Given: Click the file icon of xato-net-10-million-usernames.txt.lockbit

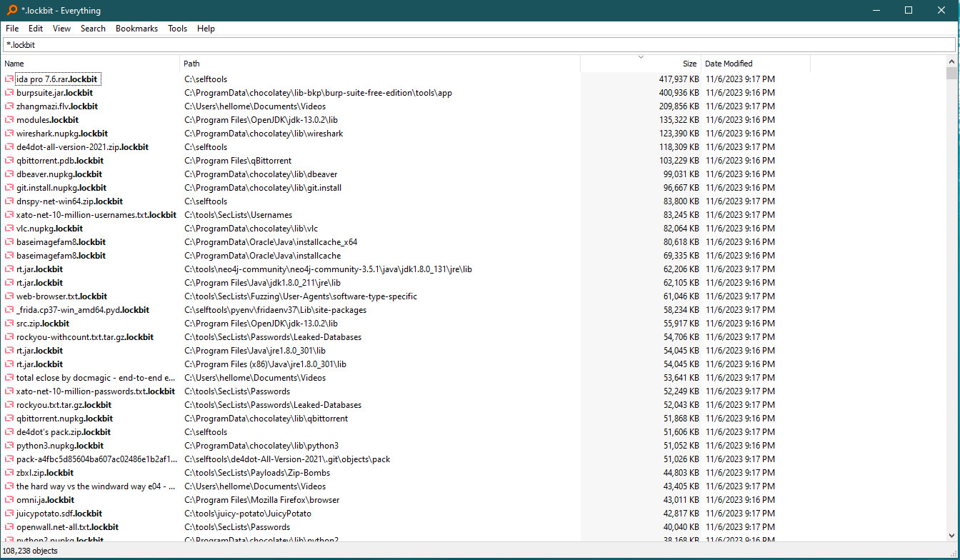Looking at the screenshot, I should [x=9, y=215].
